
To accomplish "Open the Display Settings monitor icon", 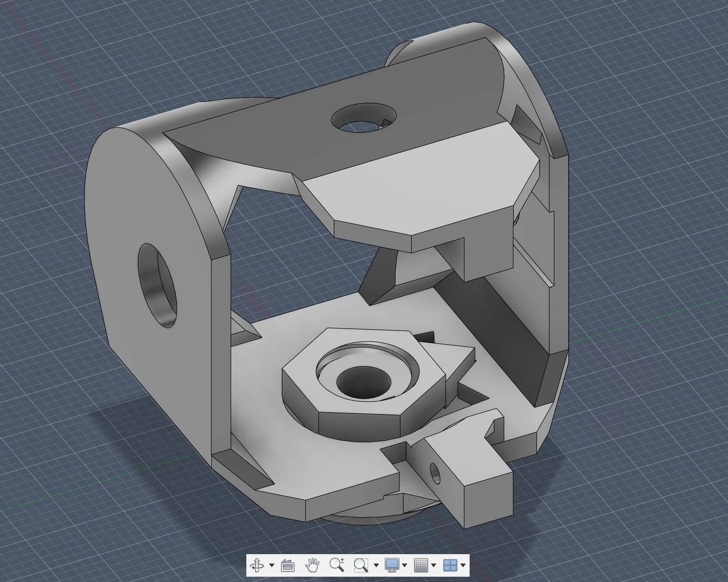I will click(392, 565).
